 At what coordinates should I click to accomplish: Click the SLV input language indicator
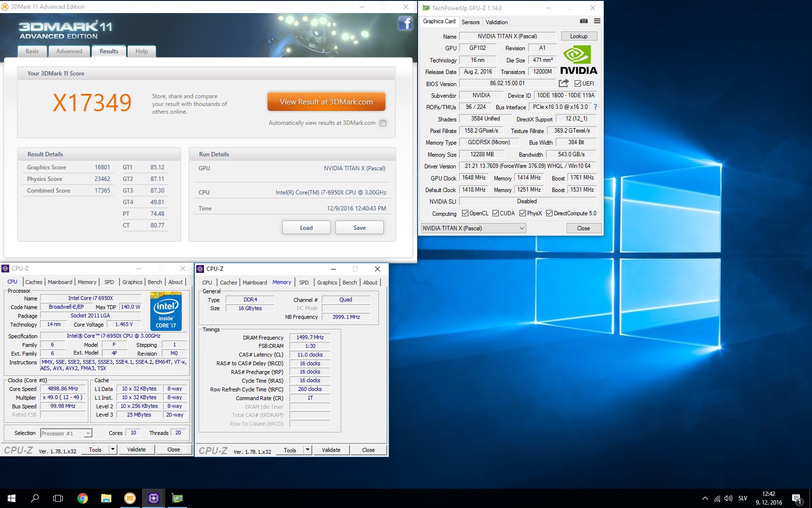click(x=743, y=498)
